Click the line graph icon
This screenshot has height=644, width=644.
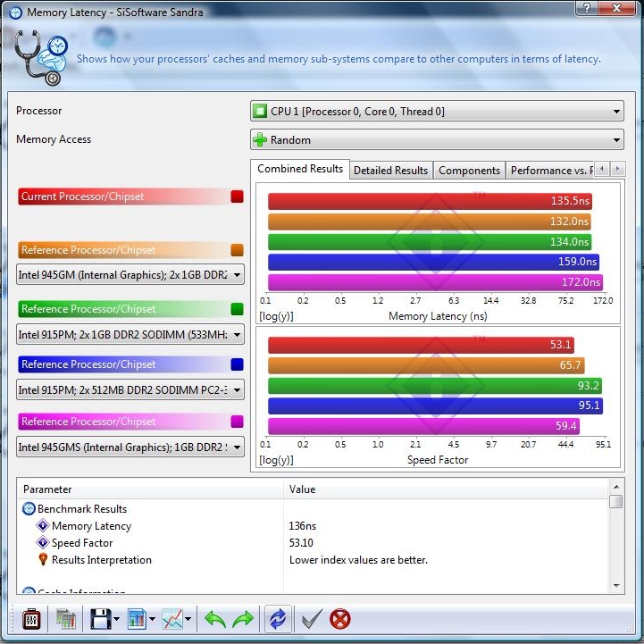tap(172, 619)
